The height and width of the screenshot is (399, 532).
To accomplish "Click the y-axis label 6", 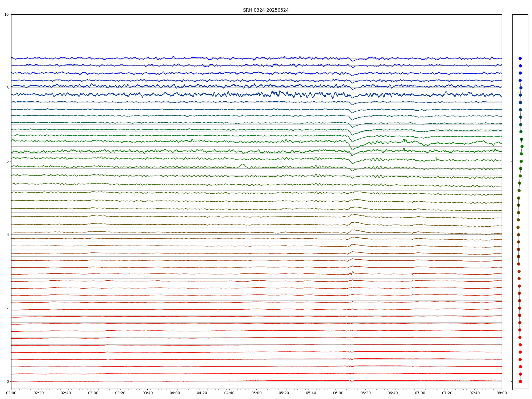I will tap(7, 161).
